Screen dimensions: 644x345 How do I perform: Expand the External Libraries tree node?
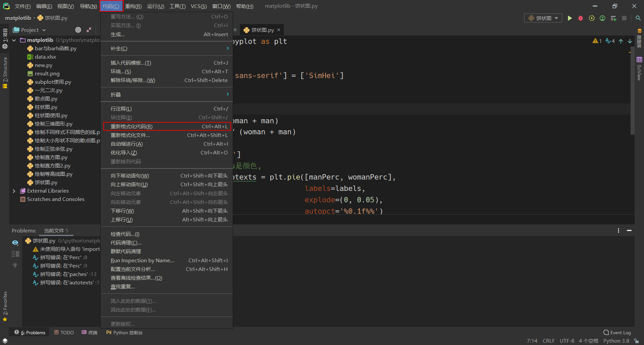[14, 191]
